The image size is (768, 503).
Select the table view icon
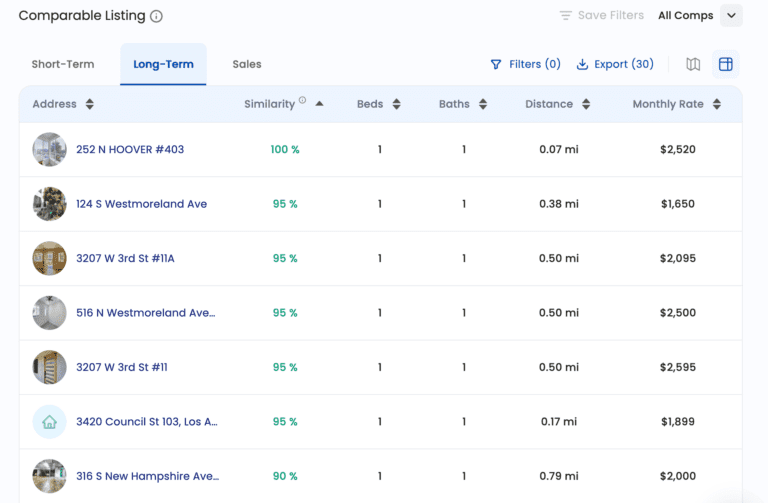[726, 64]
